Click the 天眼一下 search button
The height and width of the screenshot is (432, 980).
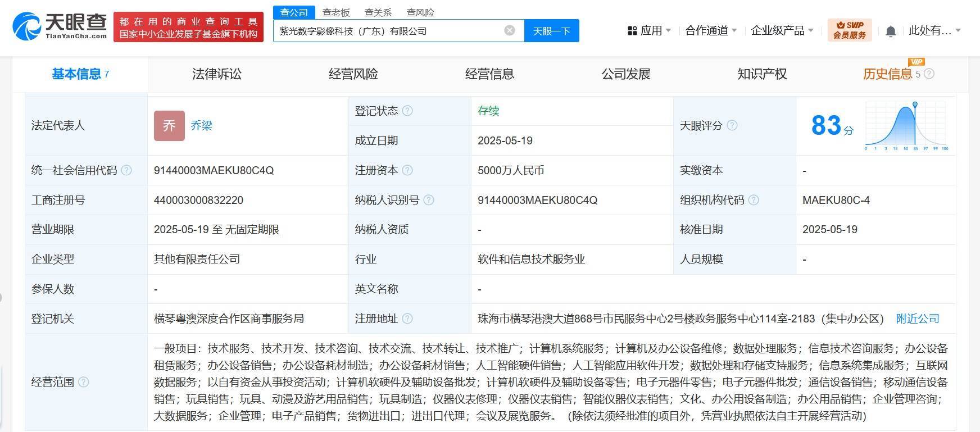551,31
